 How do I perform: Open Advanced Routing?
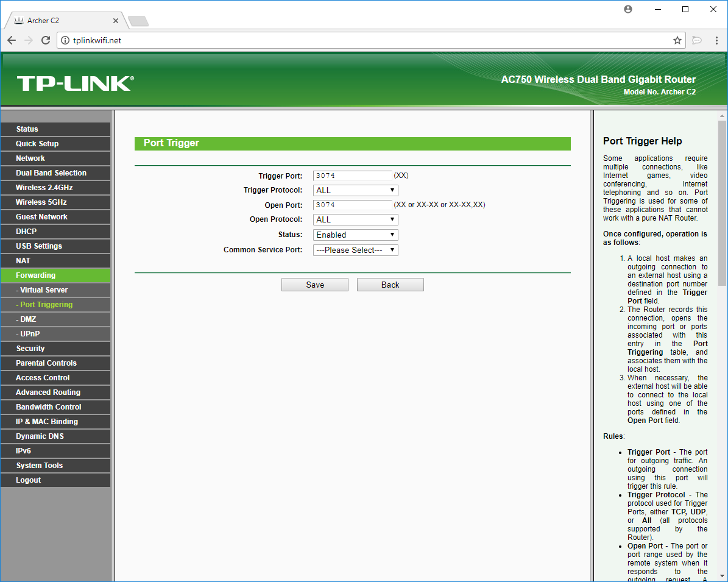pyautogui.click(x=55, y=392)
